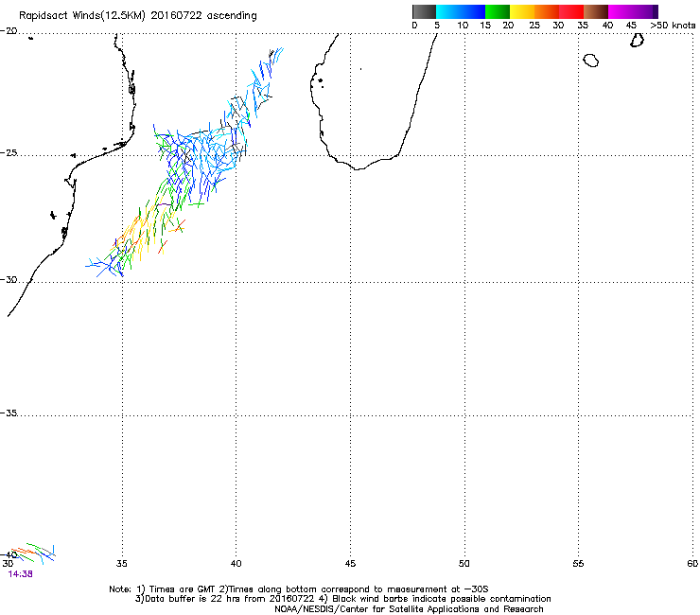Click the latitude label '-25' on left axis
700x615 pixels.
pyautogui.click(x=9, y=153)
